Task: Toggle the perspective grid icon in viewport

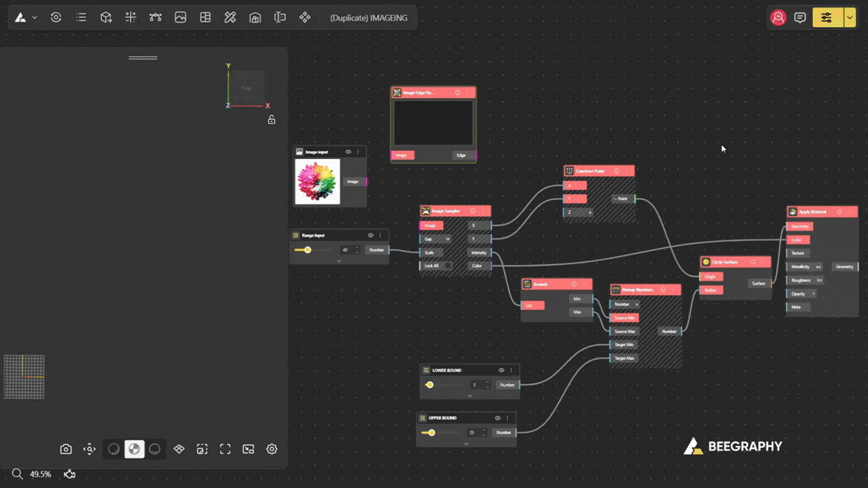Action: pyautogui.click(x=179, y=450)
